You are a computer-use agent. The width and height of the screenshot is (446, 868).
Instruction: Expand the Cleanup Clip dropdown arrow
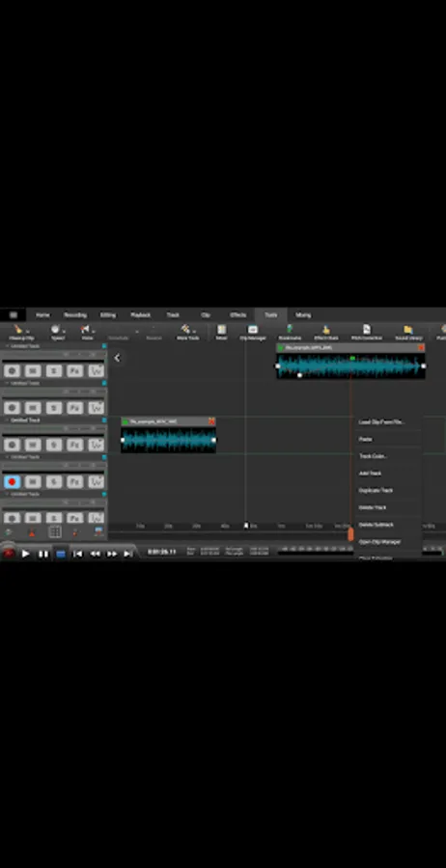coord(28,331)
